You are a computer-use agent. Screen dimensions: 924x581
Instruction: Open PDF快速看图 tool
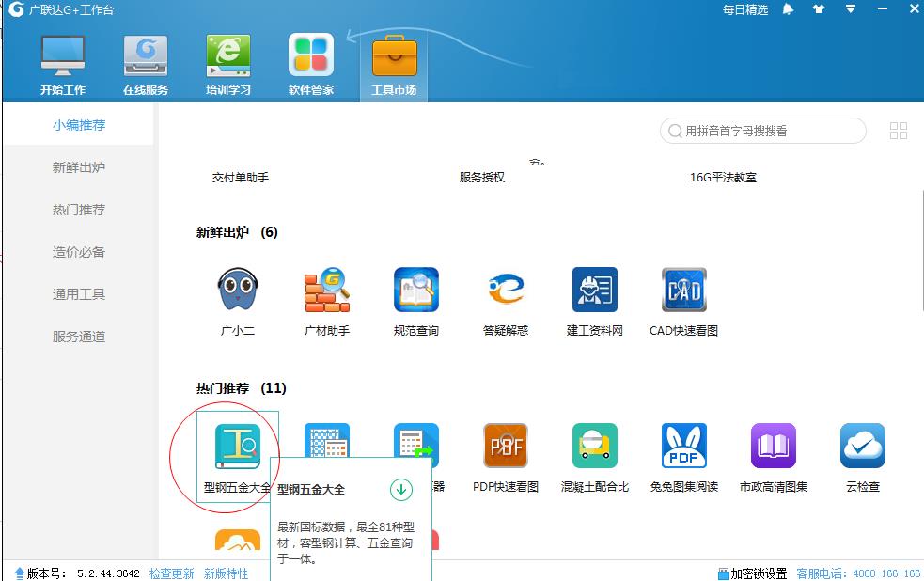pyautogui.click(x=506, y=446)
